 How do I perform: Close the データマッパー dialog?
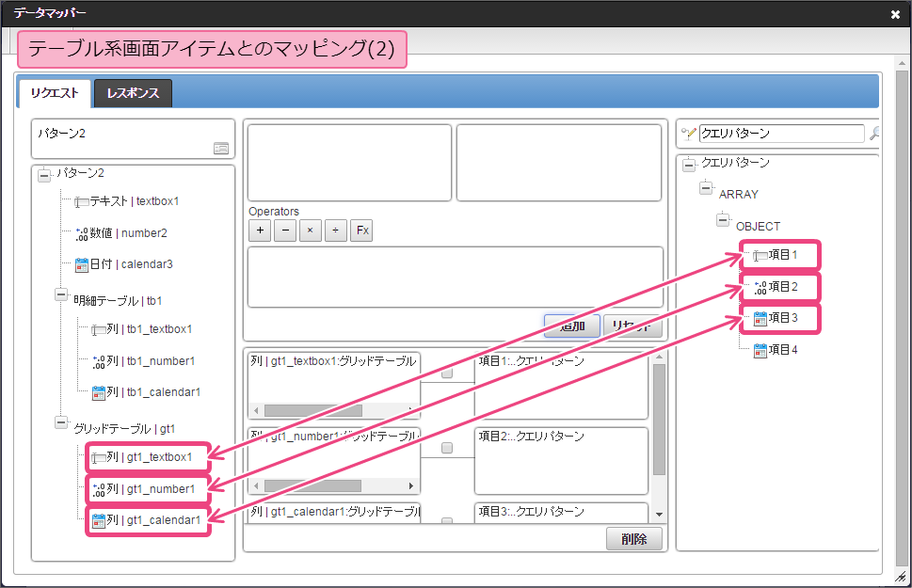(x=896, y=14)
